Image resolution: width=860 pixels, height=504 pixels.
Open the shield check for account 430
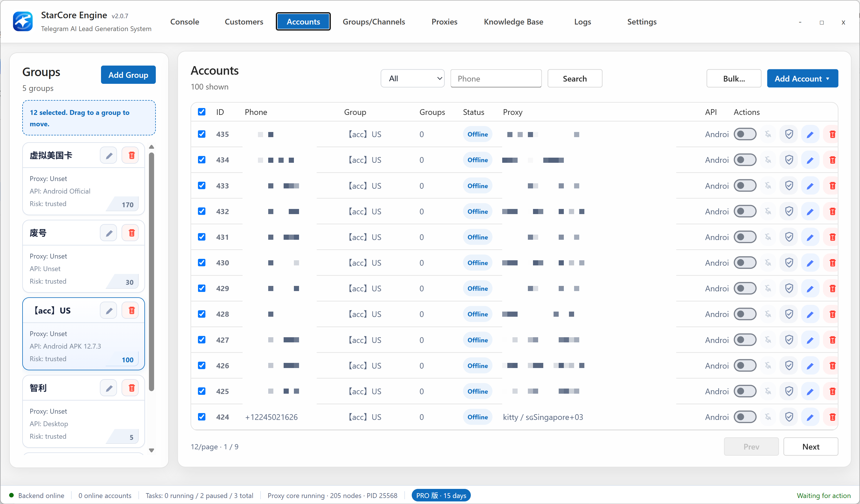click(789, 263)
